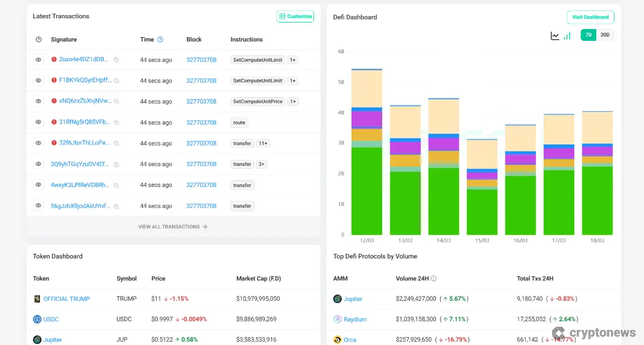644x345 pixels.
Task: Switch chart to bar graph view
Action: coord(567,35)
